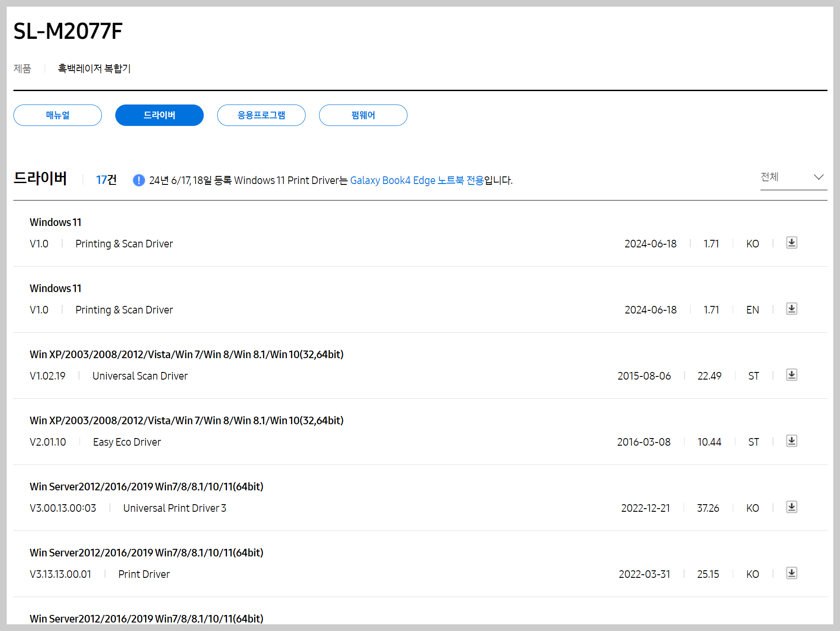Click the Universal Scan Driver name
The height and width of the screenshot is (631, 840).
(140, 376)
